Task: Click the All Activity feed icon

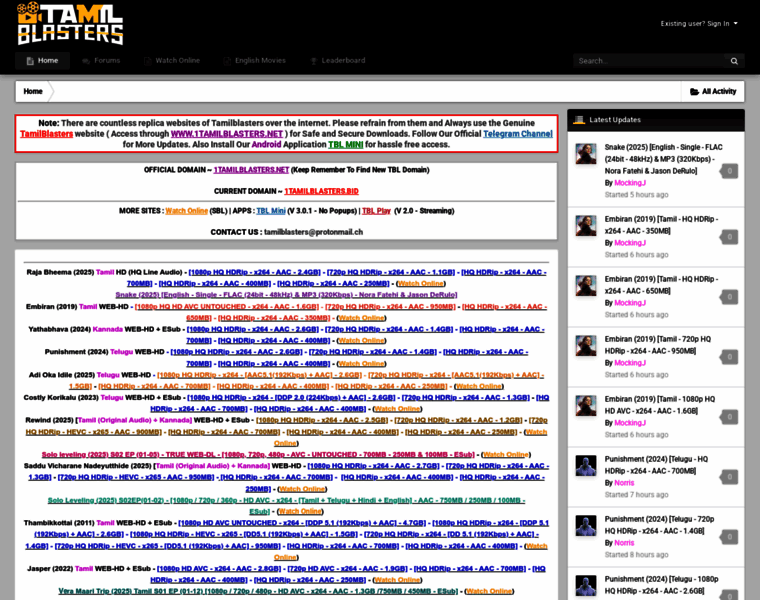Action: (x=694, y=92)
